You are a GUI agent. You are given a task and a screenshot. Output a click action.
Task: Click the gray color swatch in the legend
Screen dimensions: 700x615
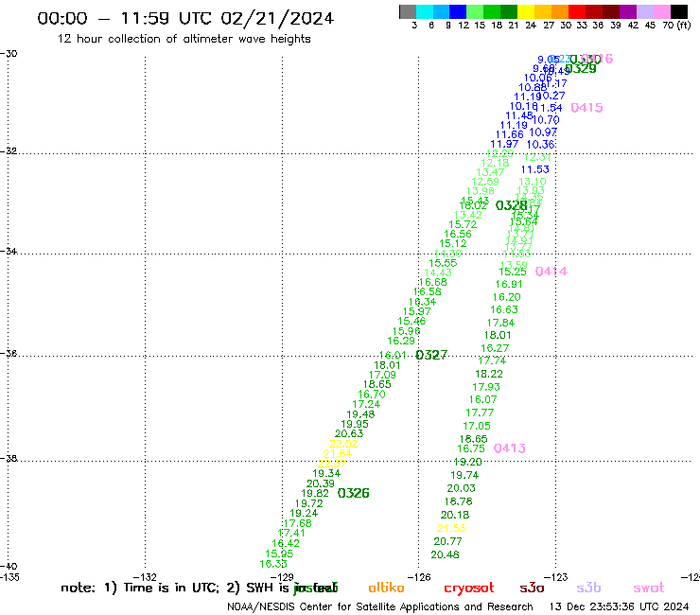tap(408, 11)
